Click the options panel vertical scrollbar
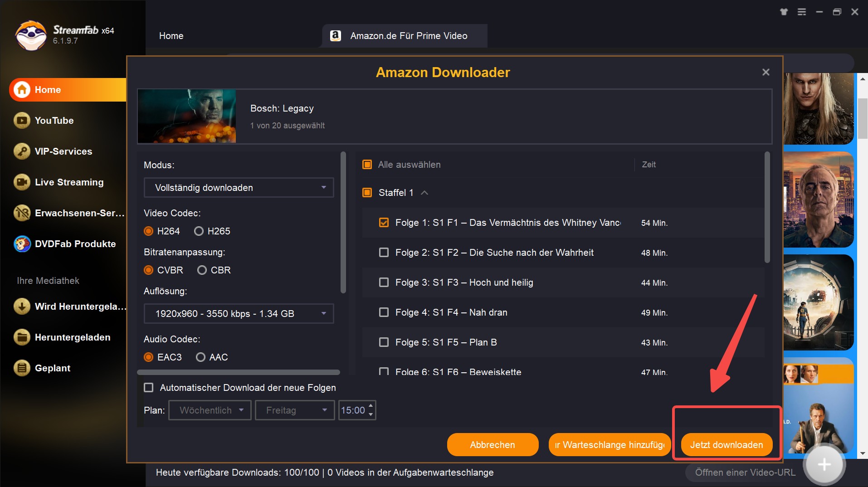The image size is (868, 487). (x=343, y=223)
